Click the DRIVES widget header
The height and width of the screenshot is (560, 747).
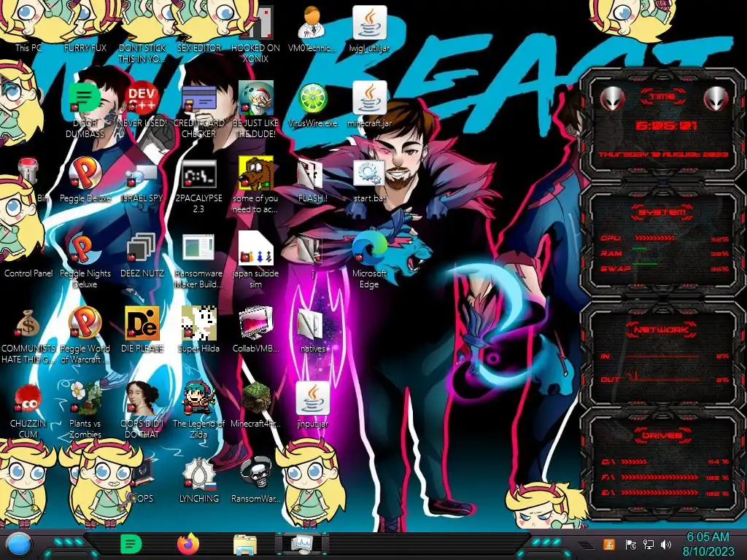pos(662,435)
